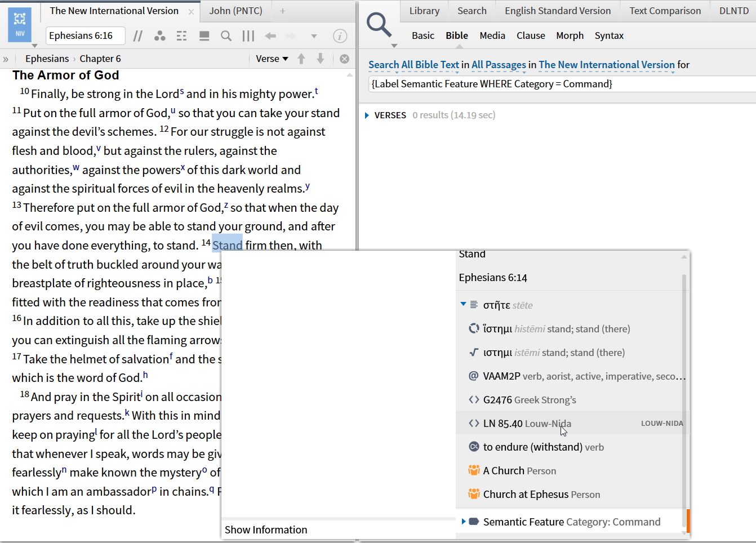
Task: Click the ιστημι istēmi root icon
Action: [474, 353]
